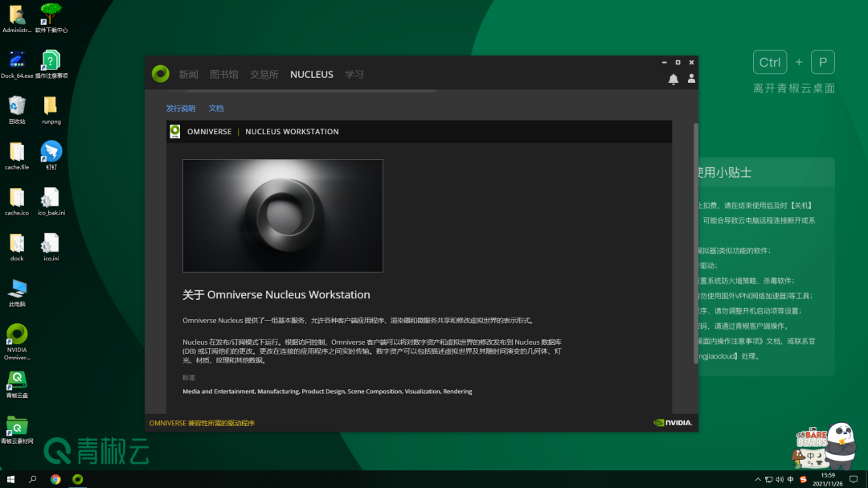Open the user account icon
The height and width of the screenshot is (488, 868).
691,79
